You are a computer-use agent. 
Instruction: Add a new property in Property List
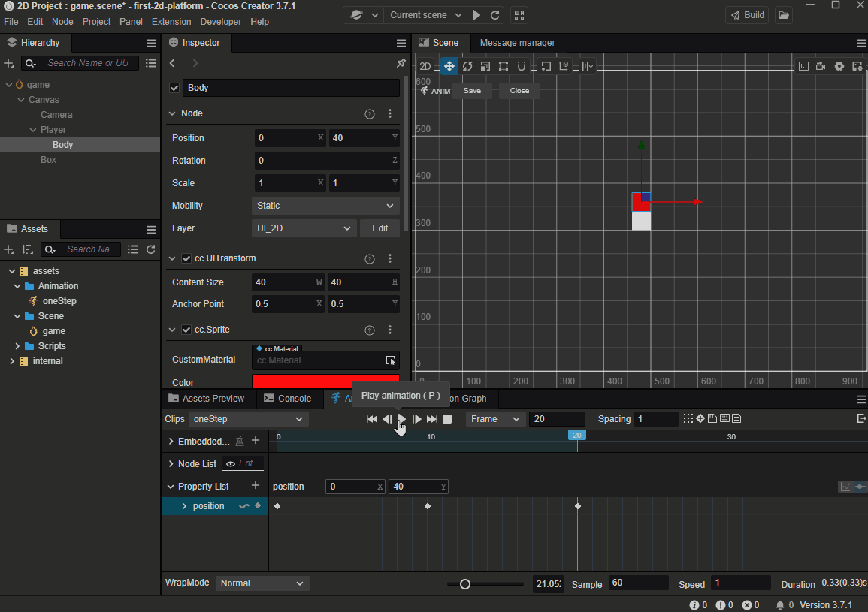coord(256,486)
